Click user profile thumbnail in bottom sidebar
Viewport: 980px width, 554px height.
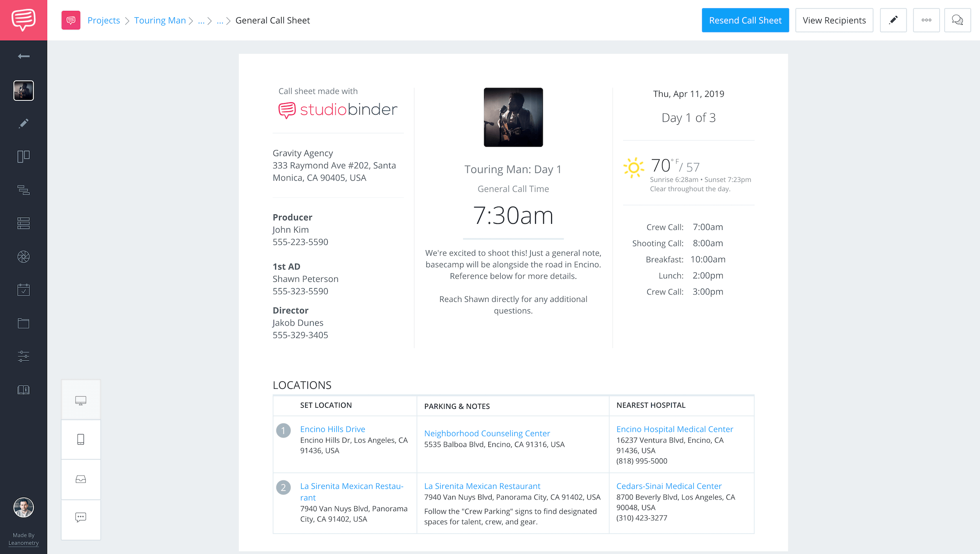[x=24, y=507]
